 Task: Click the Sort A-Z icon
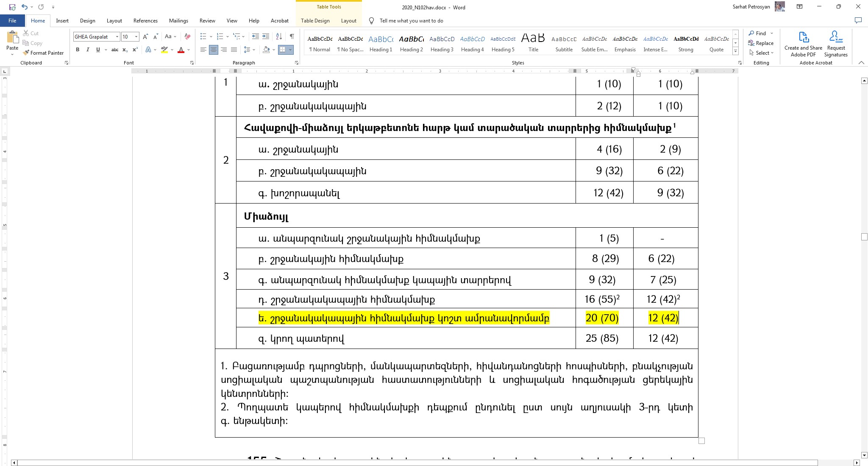tap(279, 36)
